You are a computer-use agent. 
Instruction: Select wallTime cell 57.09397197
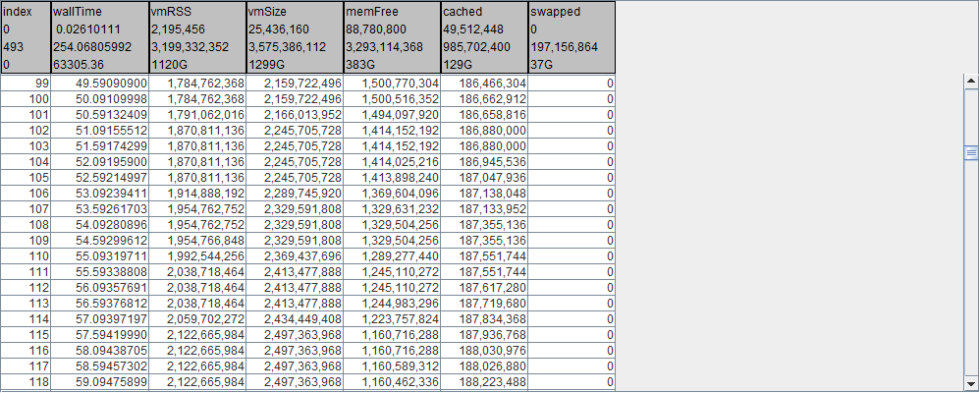click(x=99, y=318)
